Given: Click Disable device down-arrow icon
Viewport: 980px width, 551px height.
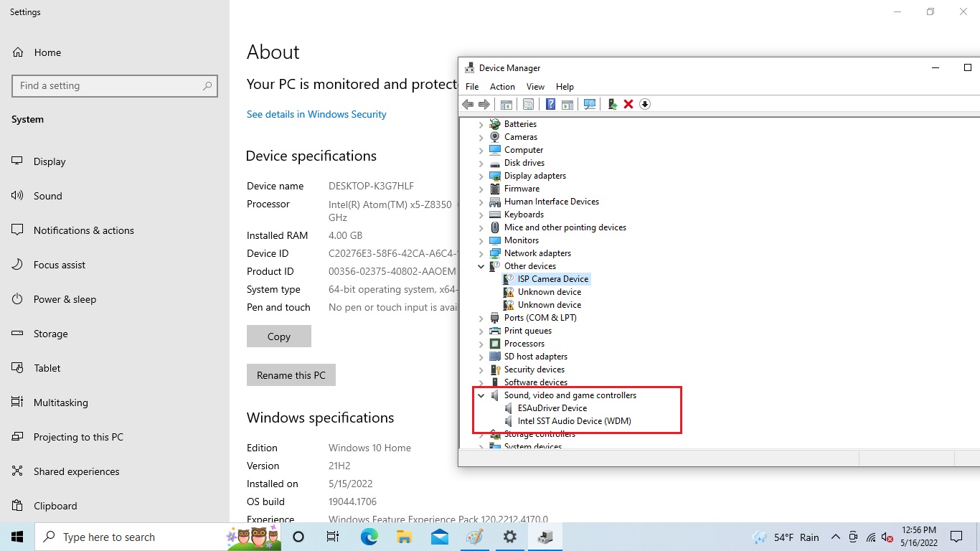Looking at the screenshot, I should pos(645,104).
